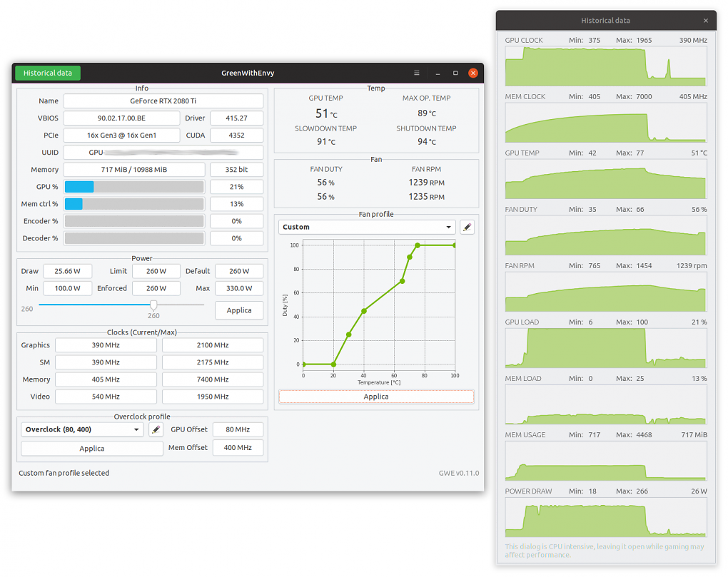Click the power limit Applica button
The image size is (728, 577).
(x=239, y=310)
